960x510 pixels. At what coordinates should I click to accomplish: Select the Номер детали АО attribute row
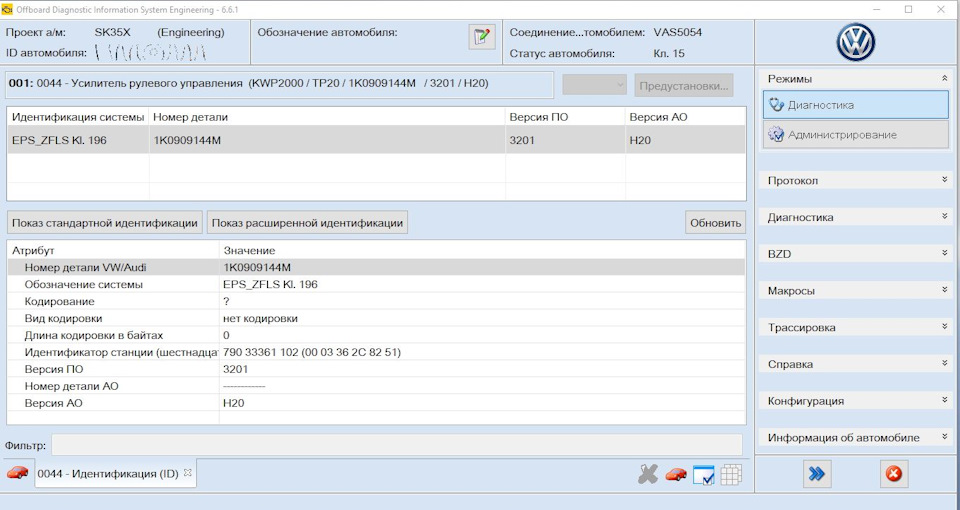tap(376, 386)
